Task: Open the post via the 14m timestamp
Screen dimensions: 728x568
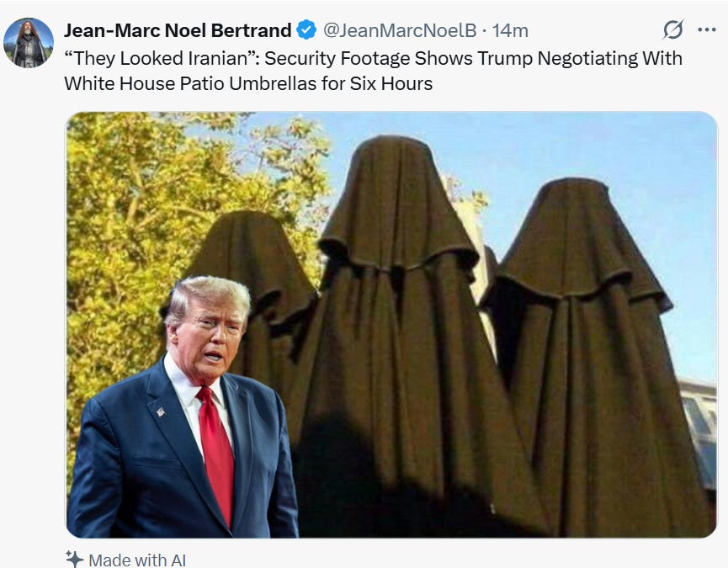Action: pos(510,31)
